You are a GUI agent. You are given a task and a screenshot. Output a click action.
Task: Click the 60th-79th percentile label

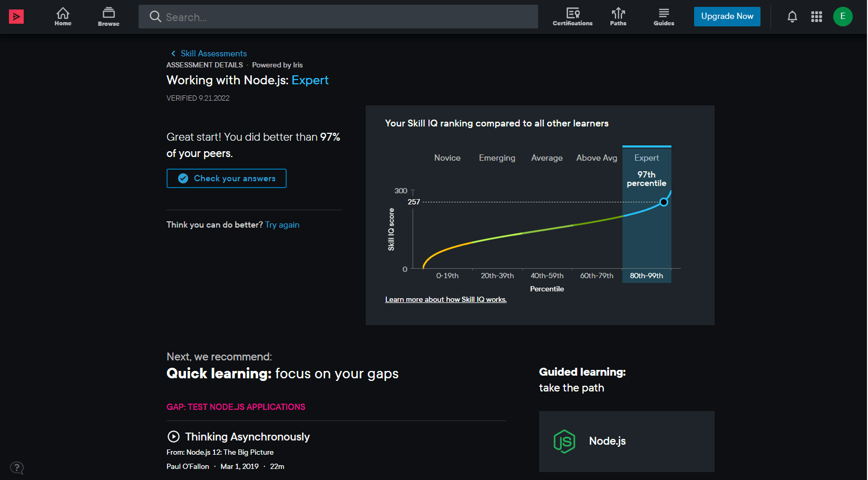597,276
